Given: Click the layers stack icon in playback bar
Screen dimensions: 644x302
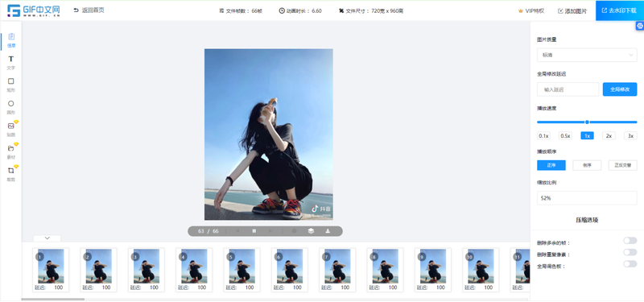Looking at the screenshot, I should tap(311, 231).
